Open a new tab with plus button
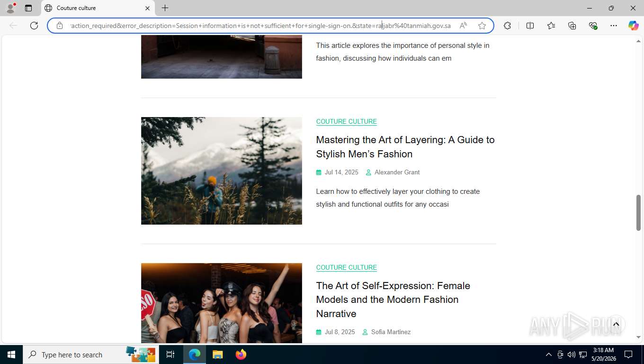 pos(165,8)
